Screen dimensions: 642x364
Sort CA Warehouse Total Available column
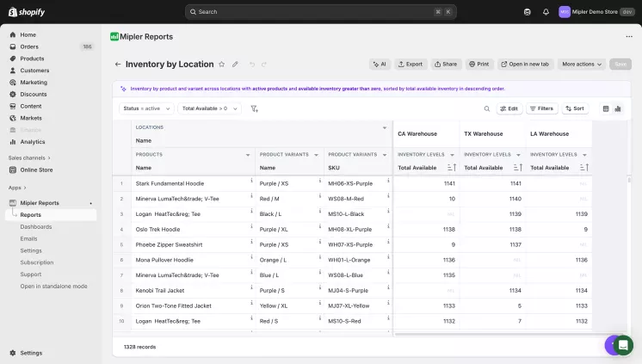[452, 168]
